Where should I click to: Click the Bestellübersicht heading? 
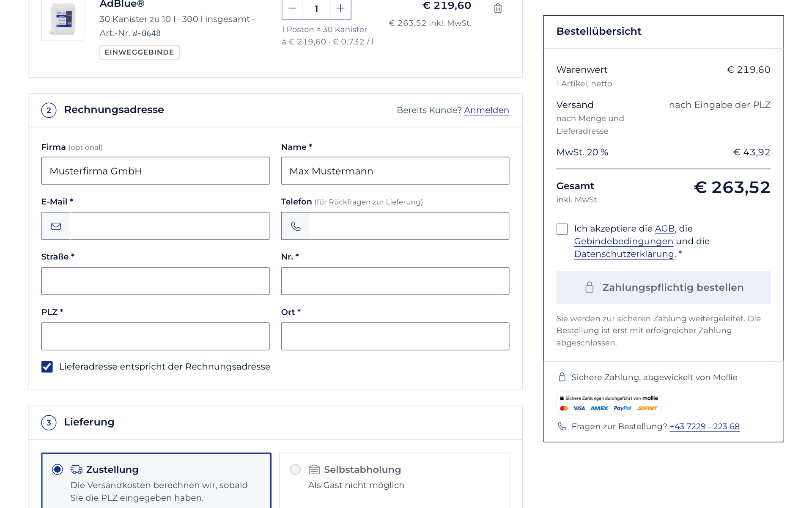coord(599,31)
